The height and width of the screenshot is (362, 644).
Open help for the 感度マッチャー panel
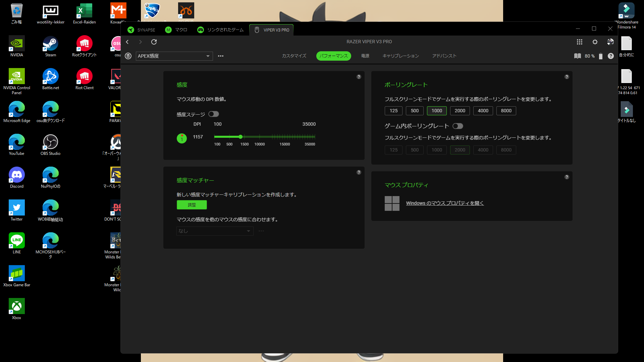(x=359, y=172)
